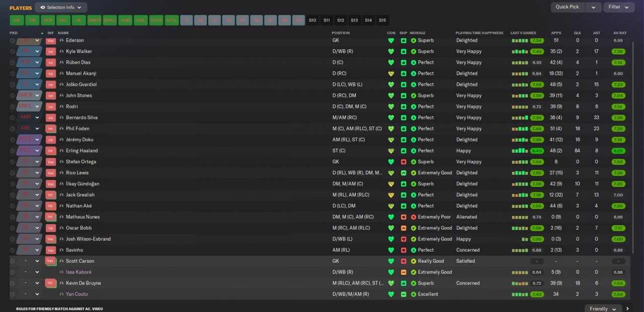Open the Selection Info dropdown

pos(61,8)
